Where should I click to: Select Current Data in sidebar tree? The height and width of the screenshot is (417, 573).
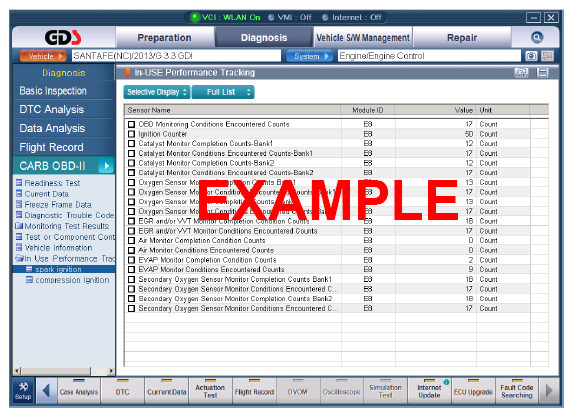pos(47,194)
